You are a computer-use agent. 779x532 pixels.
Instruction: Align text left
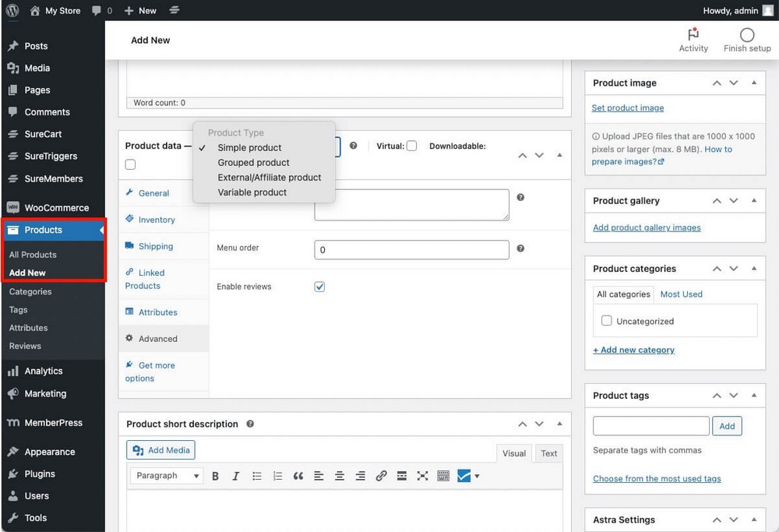319,476
